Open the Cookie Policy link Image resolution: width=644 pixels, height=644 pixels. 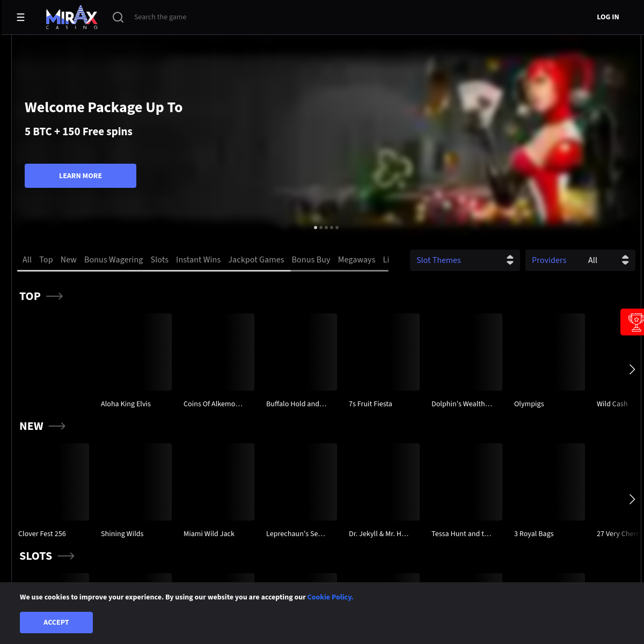pyautogui.click(x=330, y=597)
